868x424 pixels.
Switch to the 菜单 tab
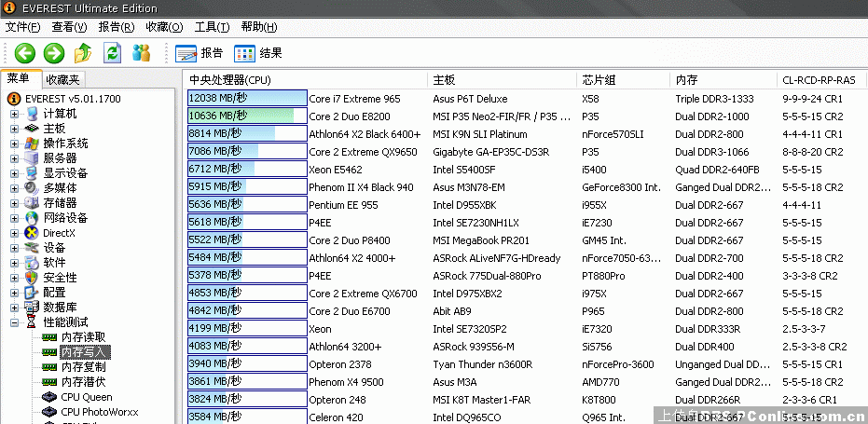pyautogui.click(x=21, y=78)
